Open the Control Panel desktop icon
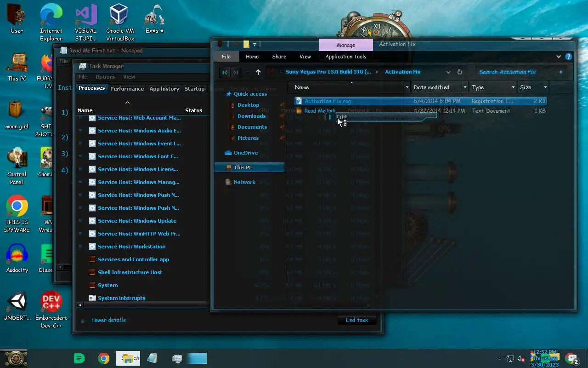588x368 pixels. point(17,166)
